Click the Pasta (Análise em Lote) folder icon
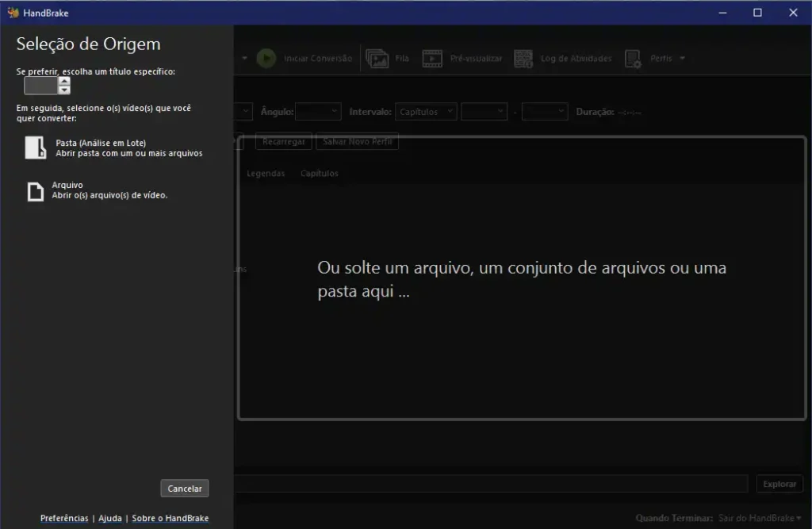The height and width of the screenshot is (529, 812). click(36, 148)
